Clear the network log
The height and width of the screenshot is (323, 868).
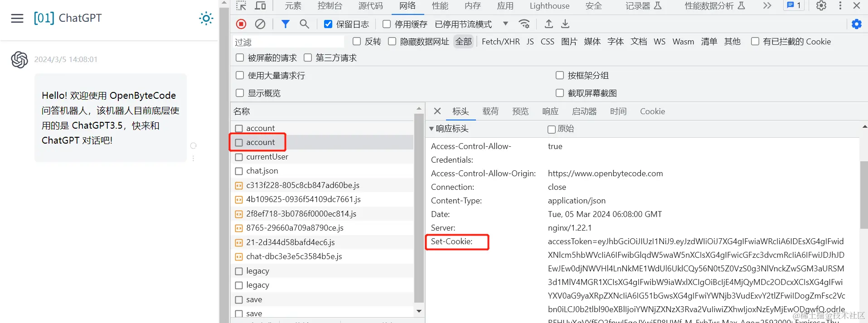pos(260,24)
